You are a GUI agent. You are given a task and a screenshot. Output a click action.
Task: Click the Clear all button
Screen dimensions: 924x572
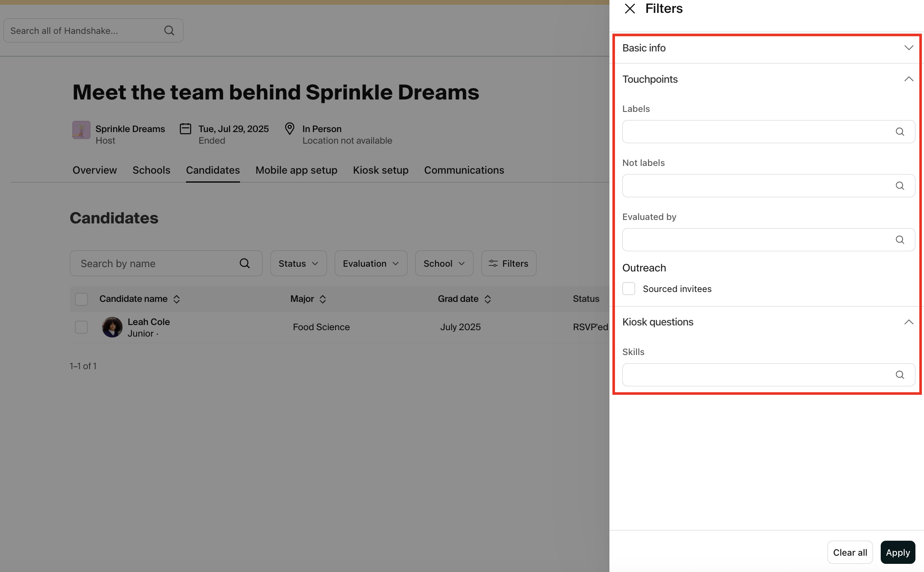point(849,552)
